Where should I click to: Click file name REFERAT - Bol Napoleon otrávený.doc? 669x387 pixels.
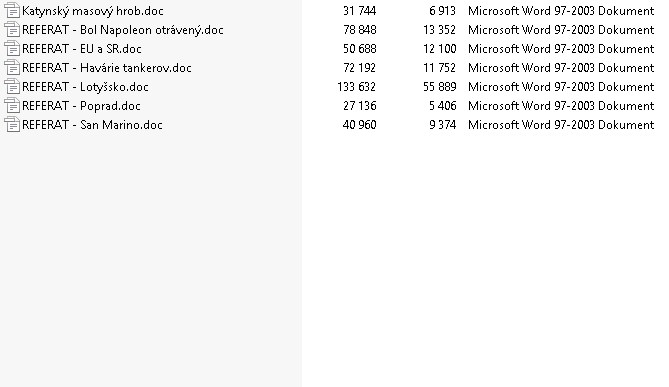123,30
